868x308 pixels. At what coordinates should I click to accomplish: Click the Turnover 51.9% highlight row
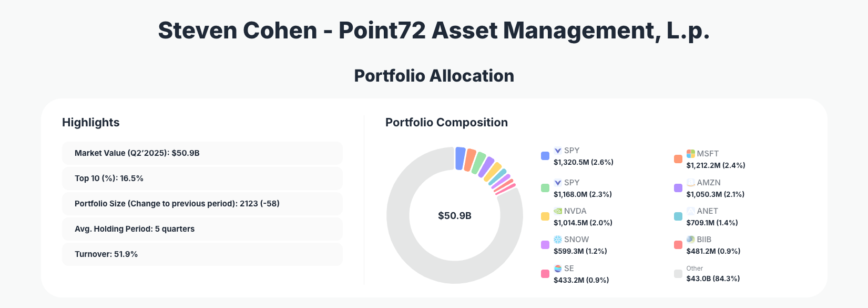tap(202, 254)
